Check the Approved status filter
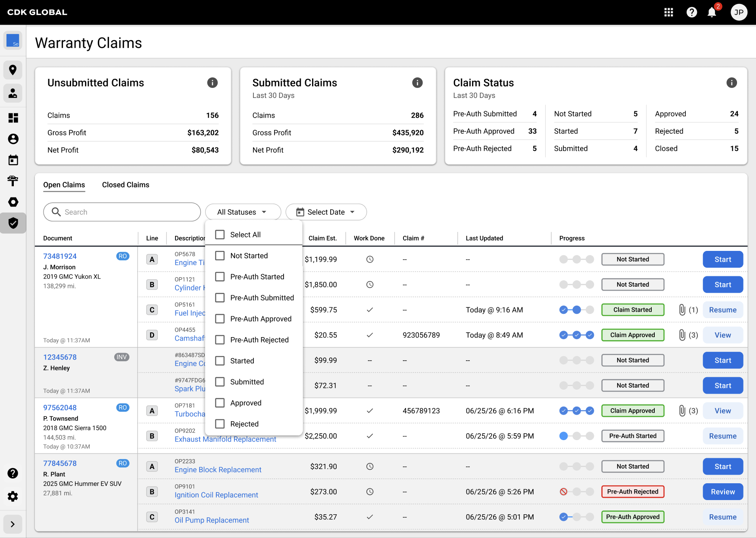Screen dimensions: 756x538 tap(220, 403)
